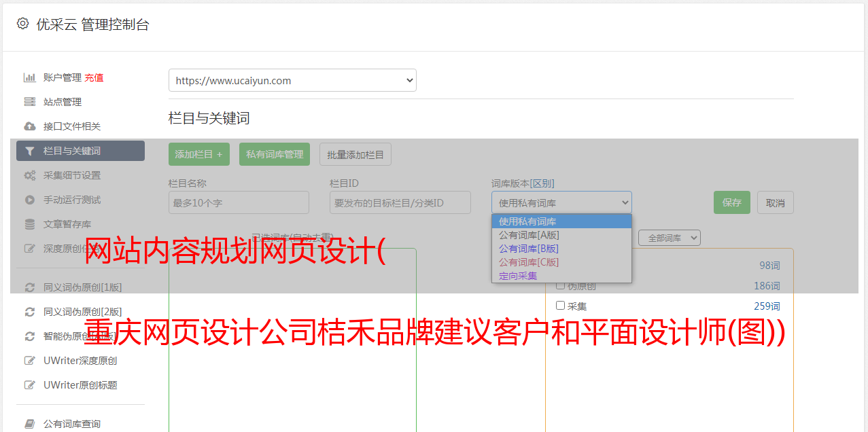Select the 栏目与关键词 sidebar item

(80, 151)
